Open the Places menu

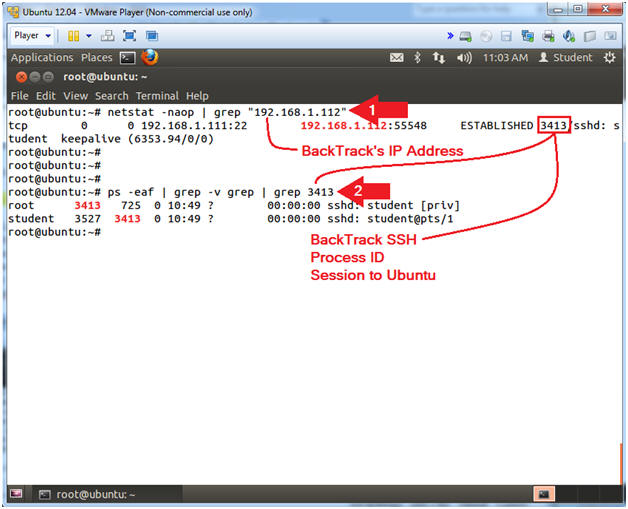[x=97, y=58]
